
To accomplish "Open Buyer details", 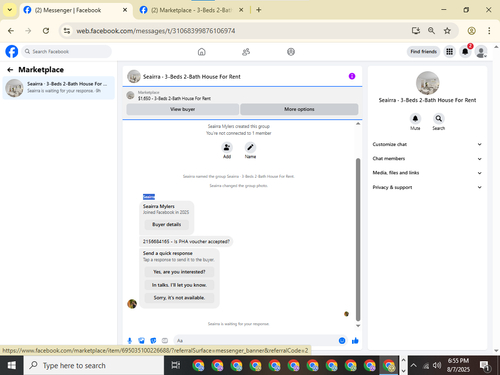I will tap(167, 224).
